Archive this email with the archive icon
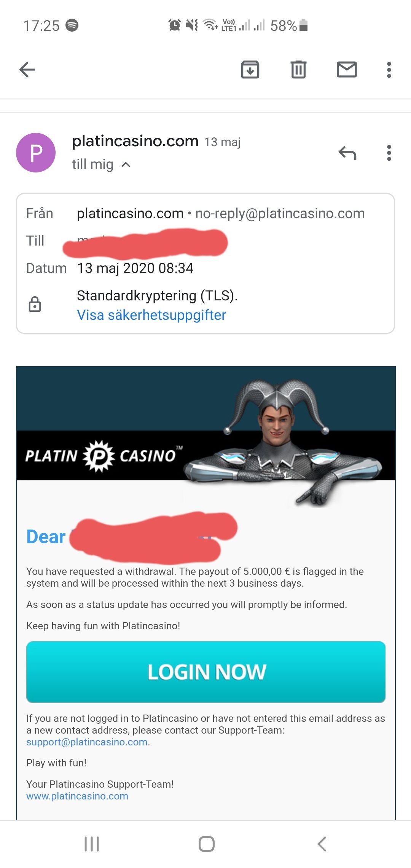This screenshot has width=411, height=868. (250, 70)
